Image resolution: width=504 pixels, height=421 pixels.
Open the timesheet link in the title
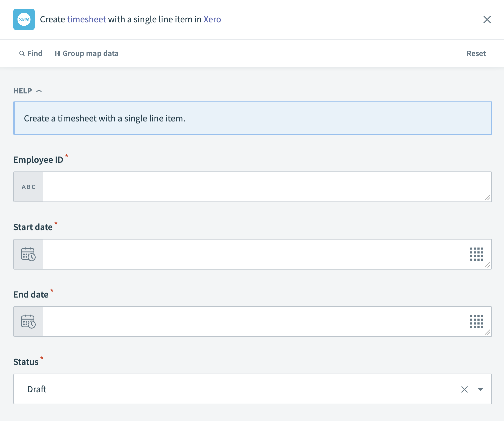pos(87,19)
